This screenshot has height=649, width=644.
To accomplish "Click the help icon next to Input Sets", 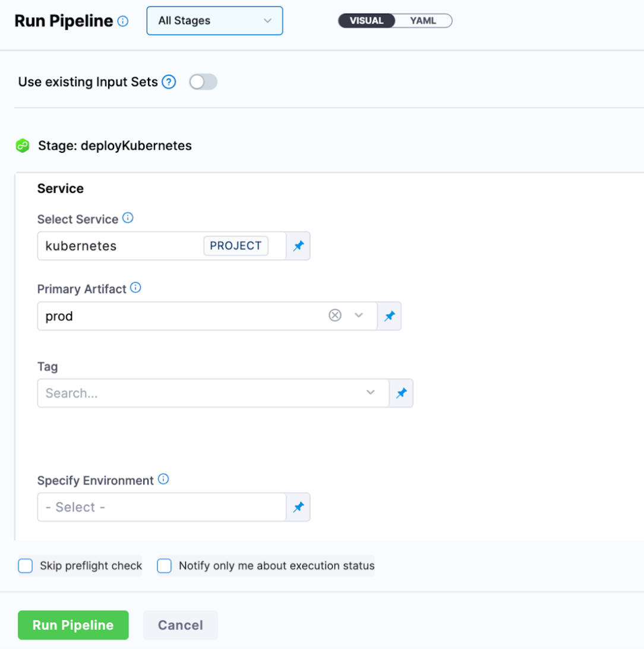I will 169,82.
